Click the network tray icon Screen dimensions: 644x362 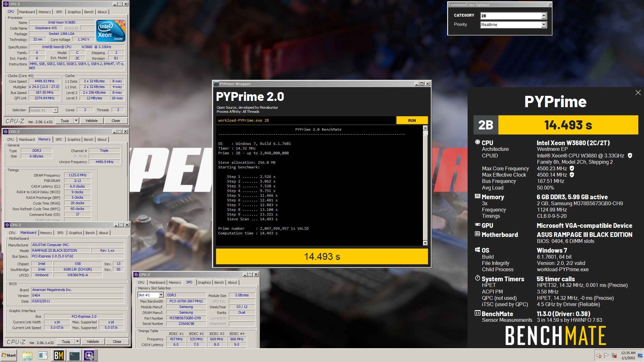[x=614, y=356]
